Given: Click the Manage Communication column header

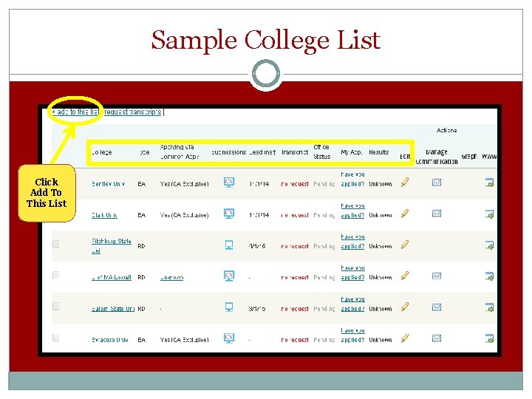Looking at the screenshot, I should [x=437, y=157].
